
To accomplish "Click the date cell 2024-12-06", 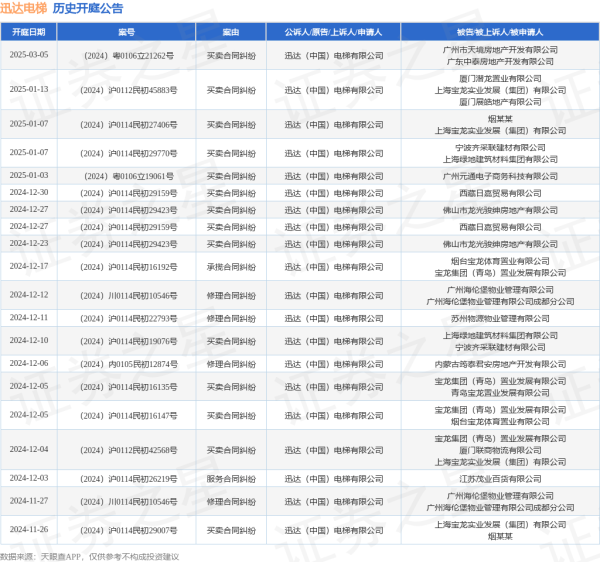I will pos(29,363).
